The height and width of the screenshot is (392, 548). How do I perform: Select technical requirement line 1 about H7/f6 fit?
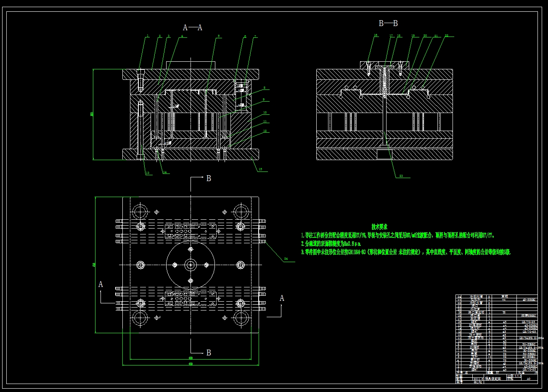click(398, 235)
